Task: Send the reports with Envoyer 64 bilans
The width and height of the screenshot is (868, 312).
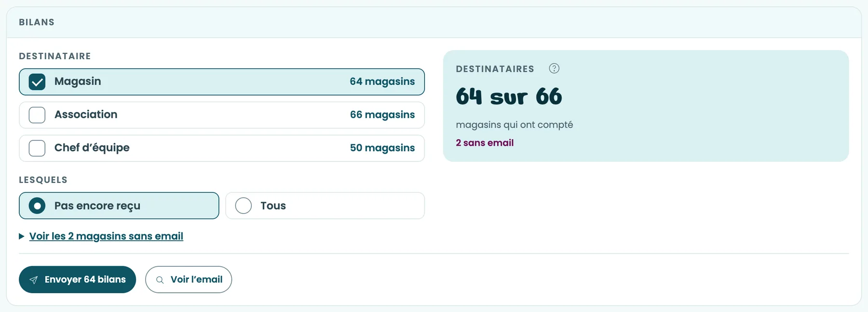Action: coord(77,280)
